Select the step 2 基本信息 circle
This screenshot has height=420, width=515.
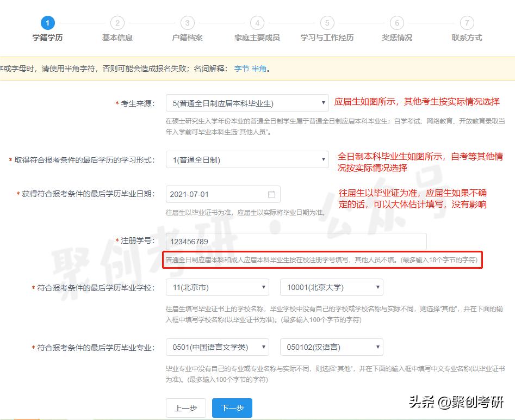pos(117,23)
